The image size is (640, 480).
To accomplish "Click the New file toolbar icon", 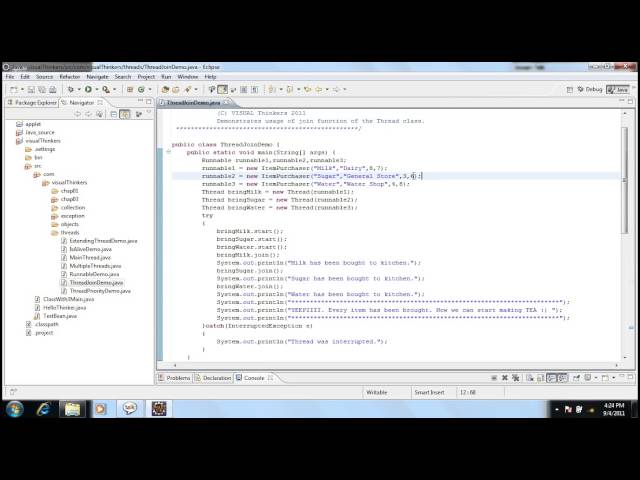I will 13,89.
